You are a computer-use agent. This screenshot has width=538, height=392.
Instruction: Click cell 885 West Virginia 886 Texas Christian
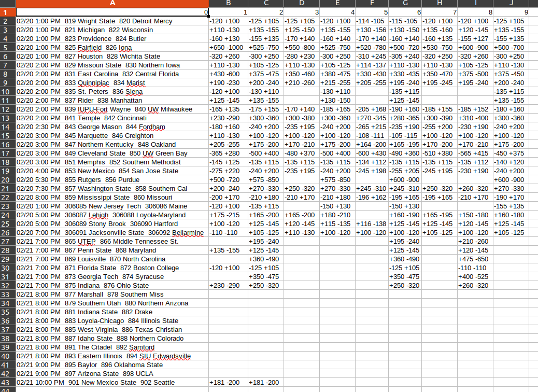(112, 330)
